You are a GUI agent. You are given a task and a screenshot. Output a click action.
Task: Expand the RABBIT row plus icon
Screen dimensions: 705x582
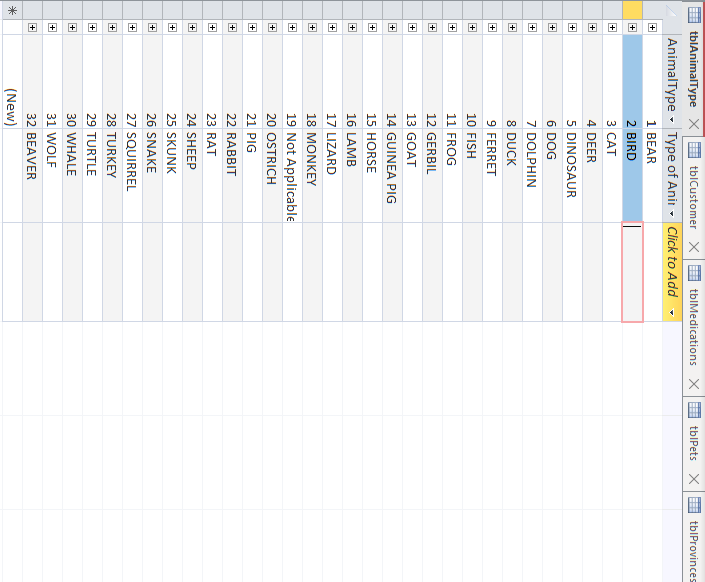(x=232, y=27)
